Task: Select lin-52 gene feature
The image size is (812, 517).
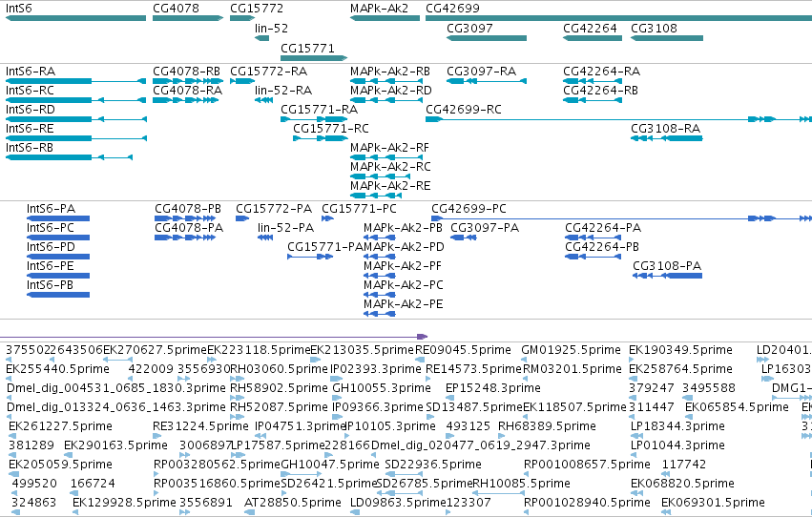Action: click(262, 38)
